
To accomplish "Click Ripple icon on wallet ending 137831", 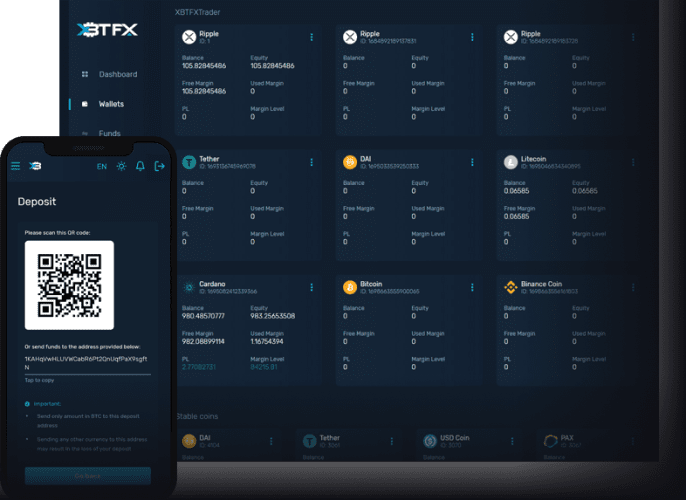I will tap(350, 37).
